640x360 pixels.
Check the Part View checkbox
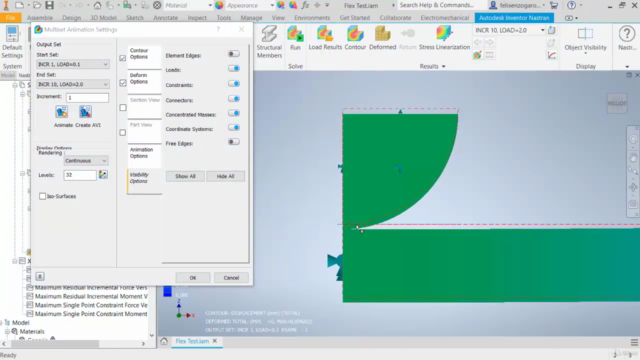[122, 133]
